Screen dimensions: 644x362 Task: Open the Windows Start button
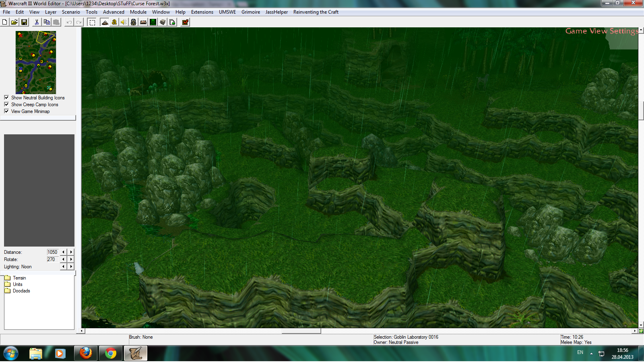pos(11,354)
